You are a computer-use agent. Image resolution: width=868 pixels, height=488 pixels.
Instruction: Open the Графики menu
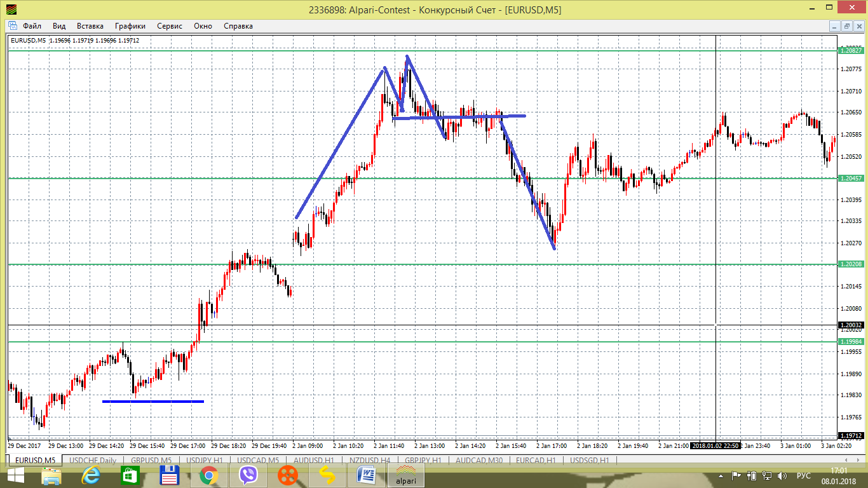pos(130,26)
